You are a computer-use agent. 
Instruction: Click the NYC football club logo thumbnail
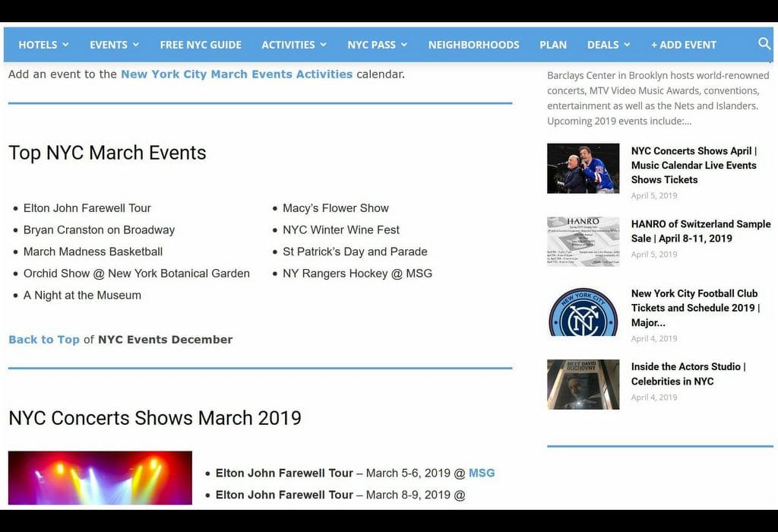coord(583,311)
